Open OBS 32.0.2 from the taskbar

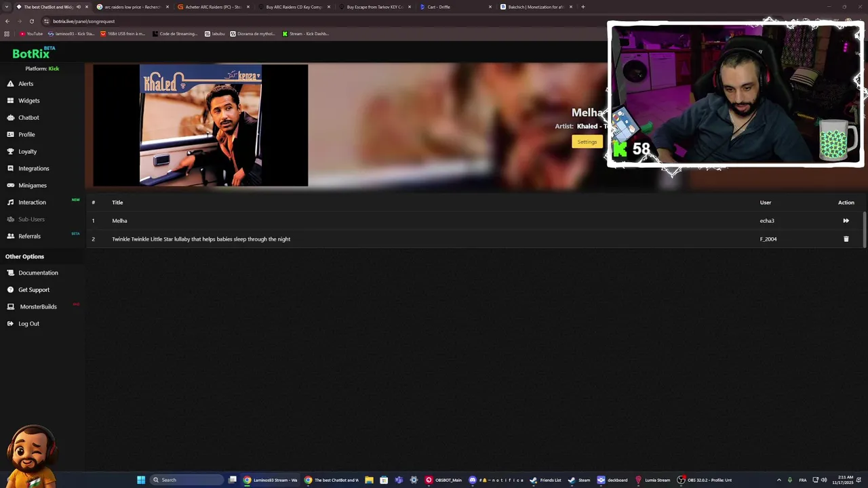click(704, 480)
